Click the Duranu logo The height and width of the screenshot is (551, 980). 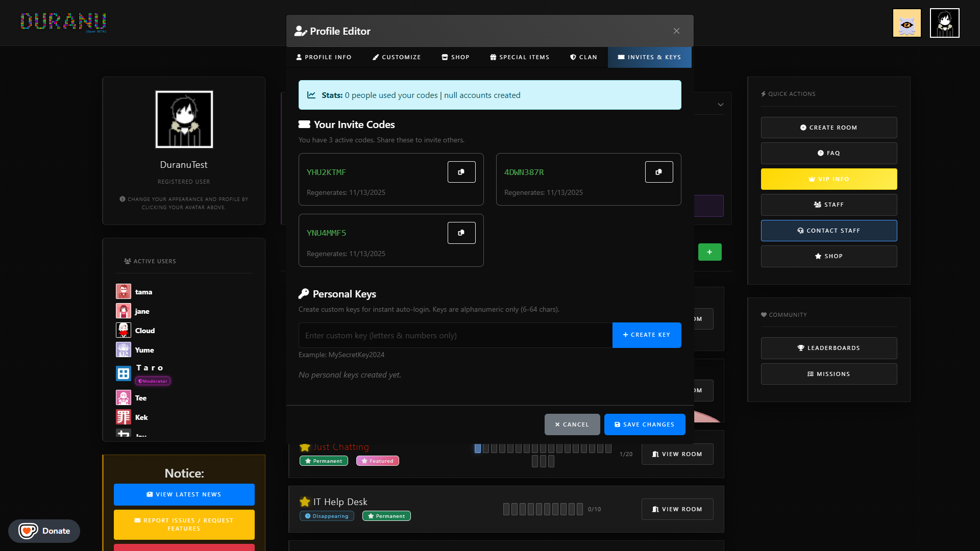(63, 22)
